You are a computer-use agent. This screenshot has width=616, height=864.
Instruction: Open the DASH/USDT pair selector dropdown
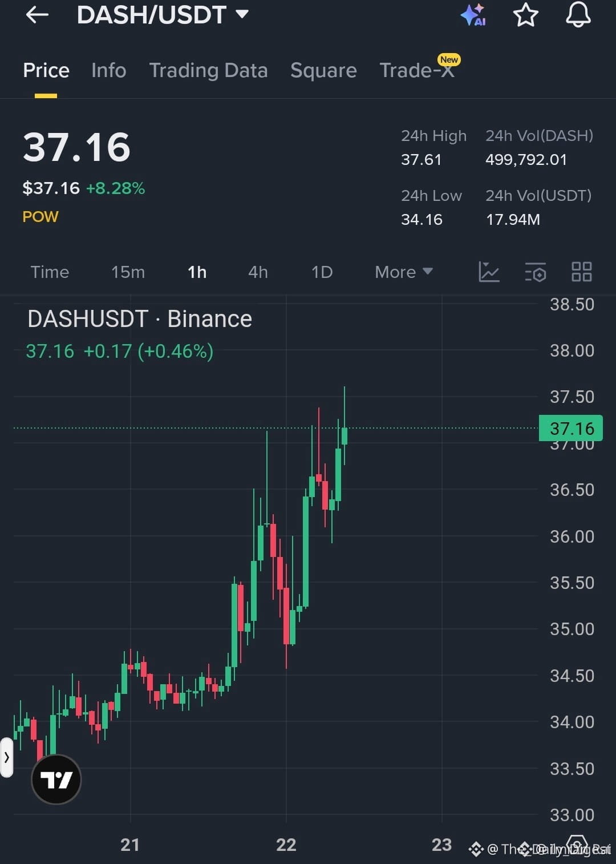(x=163, y=15)
